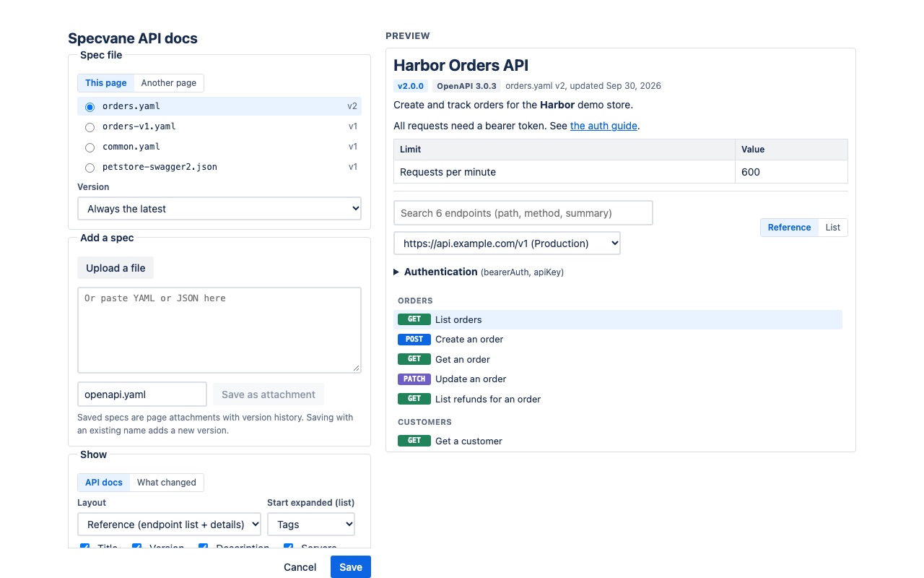924x578 pixels.
Task: Click the Requests per minute cell
Action: point(565,172)
